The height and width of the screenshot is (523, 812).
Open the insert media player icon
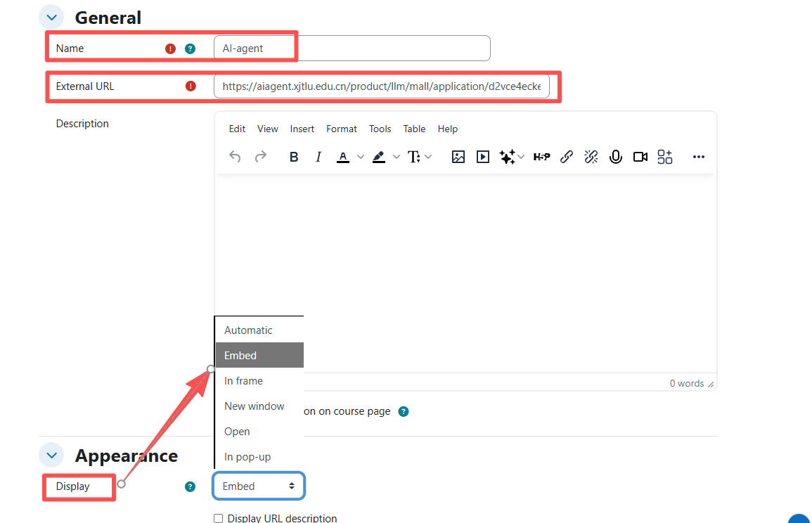[483, 157]
